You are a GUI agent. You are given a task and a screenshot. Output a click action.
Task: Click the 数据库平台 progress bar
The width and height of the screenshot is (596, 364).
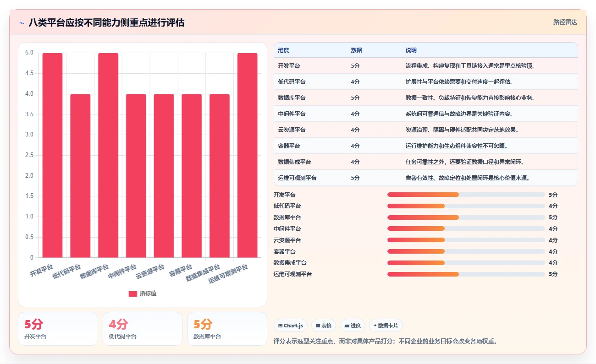[x=466, y=217]
